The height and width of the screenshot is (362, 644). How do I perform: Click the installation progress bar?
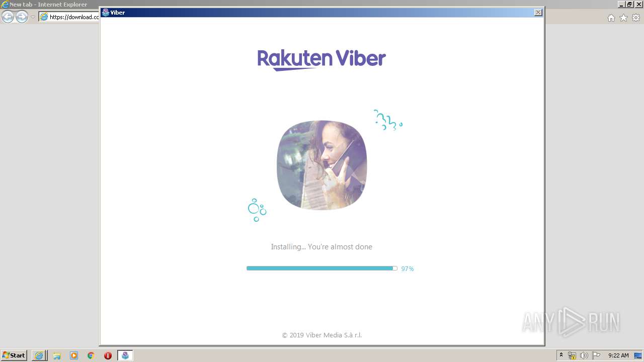[322, 268]
